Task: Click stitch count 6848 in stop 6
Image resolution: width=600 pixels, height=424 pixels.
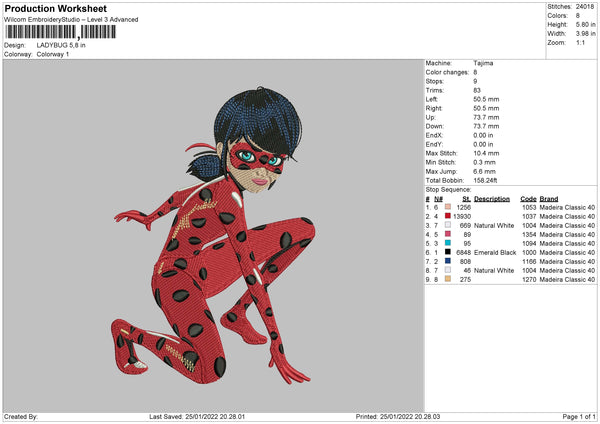Action: coord(464,253)
